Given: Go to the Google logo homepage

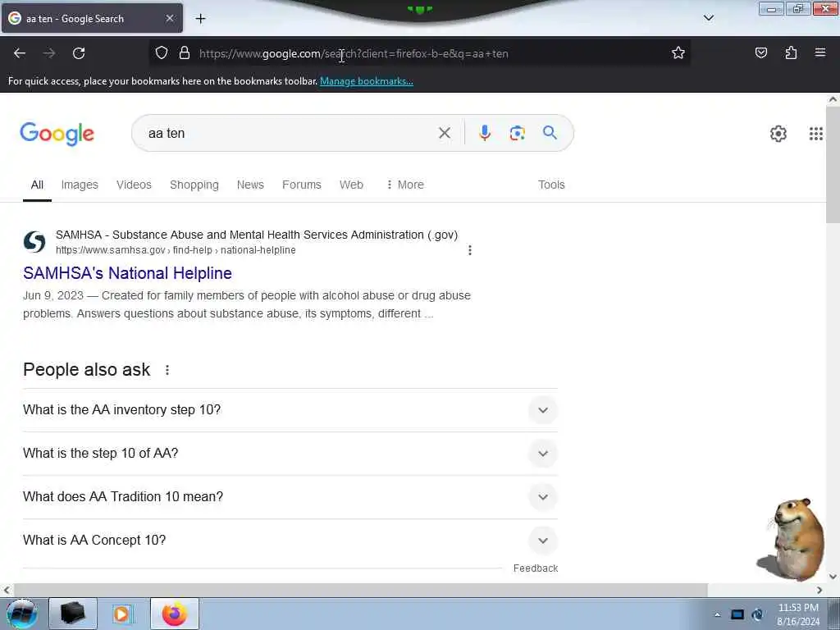Looking at the screenshot, I should tap(57, 134).
